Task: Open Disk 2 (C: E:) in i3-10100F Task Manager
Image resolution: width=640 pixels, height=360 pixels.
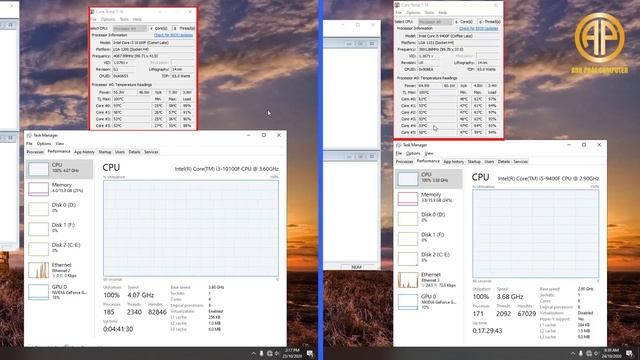Action: click(x=60, y=249)
